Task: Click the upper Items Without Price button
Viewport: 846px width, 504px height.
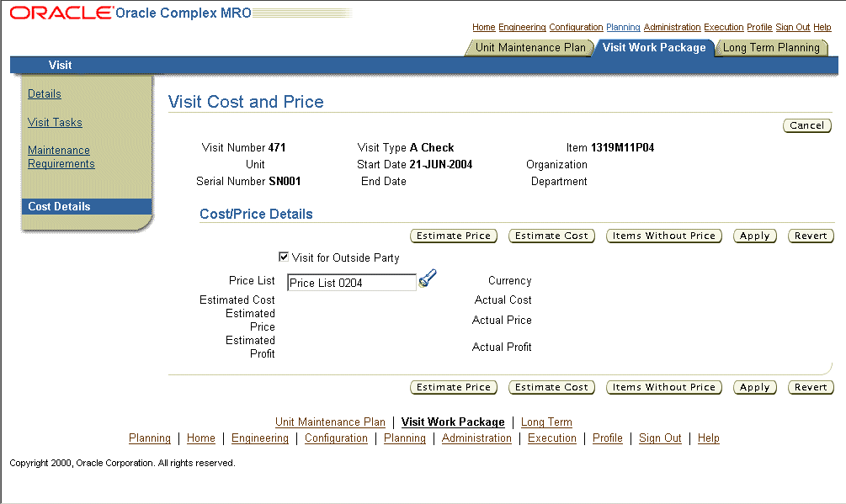Action: 663,236
